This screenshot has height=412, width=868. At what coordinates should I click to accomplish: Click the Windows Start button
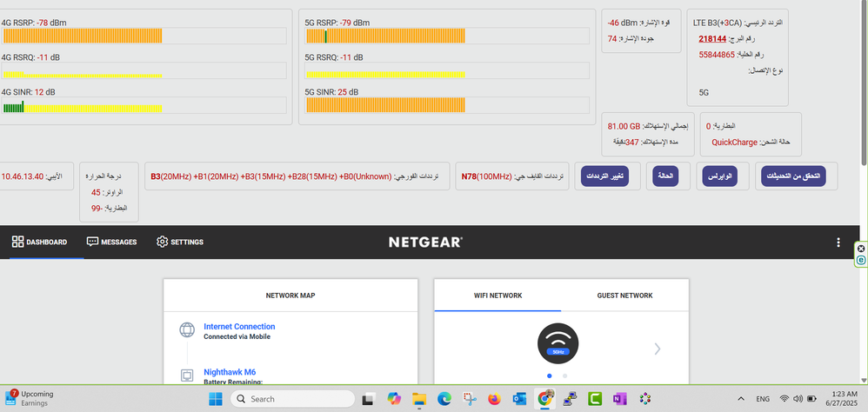[216, 399]
